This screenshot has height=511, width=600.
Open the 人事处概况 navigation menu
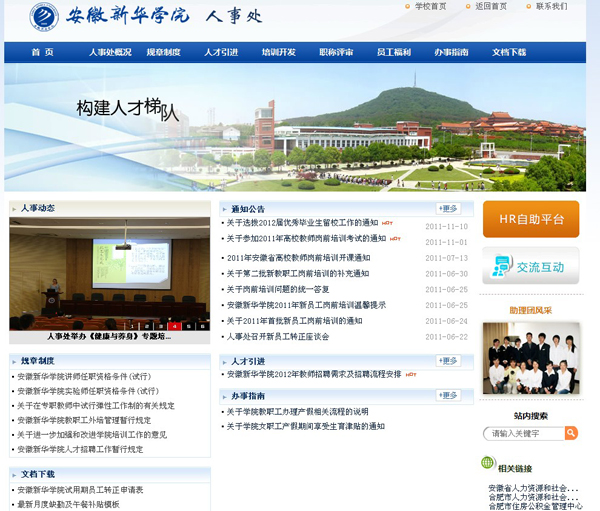coord(110,52)
